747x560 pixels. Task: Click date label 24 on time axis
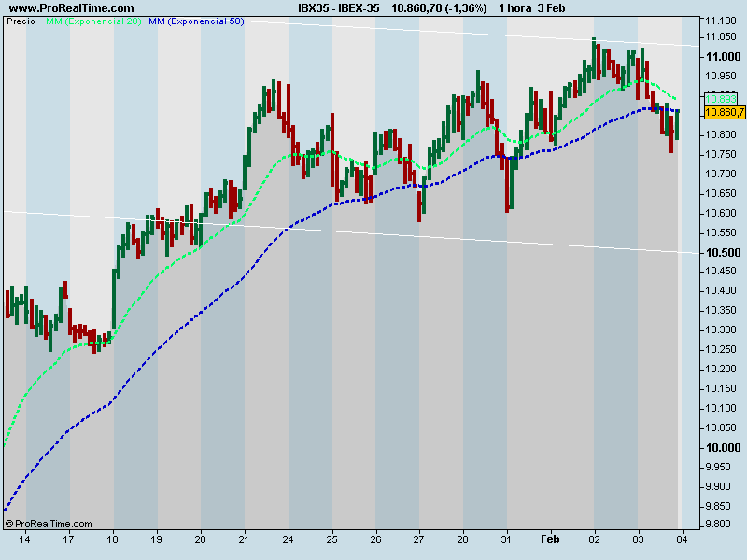coord(288,539)
